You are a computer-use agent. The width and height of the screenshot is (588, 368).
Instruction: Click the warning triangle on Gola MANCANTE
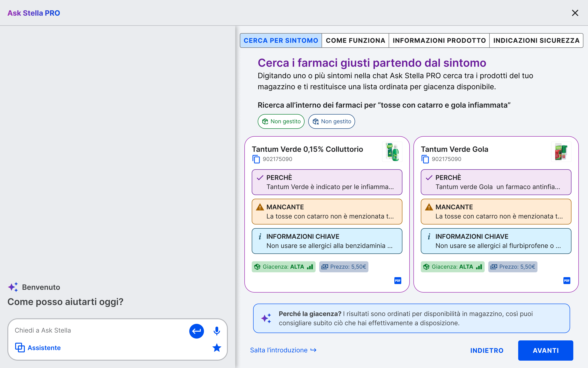429,207
